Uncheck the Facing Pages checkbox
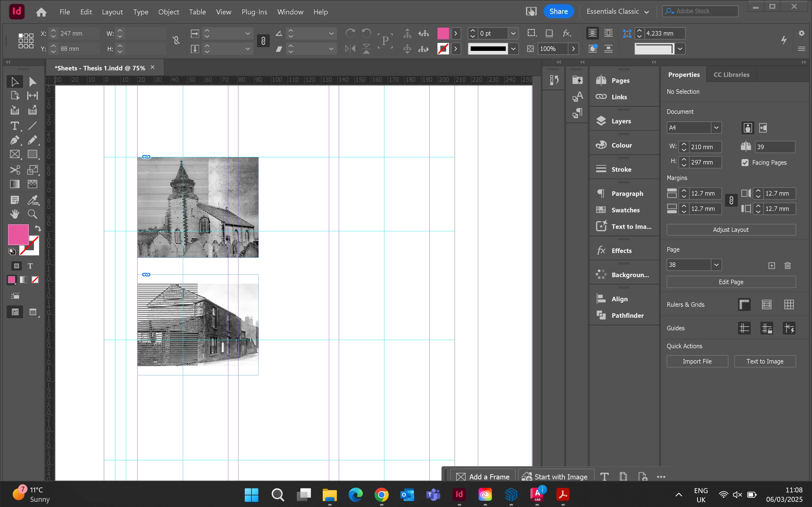 pos(745,163)
